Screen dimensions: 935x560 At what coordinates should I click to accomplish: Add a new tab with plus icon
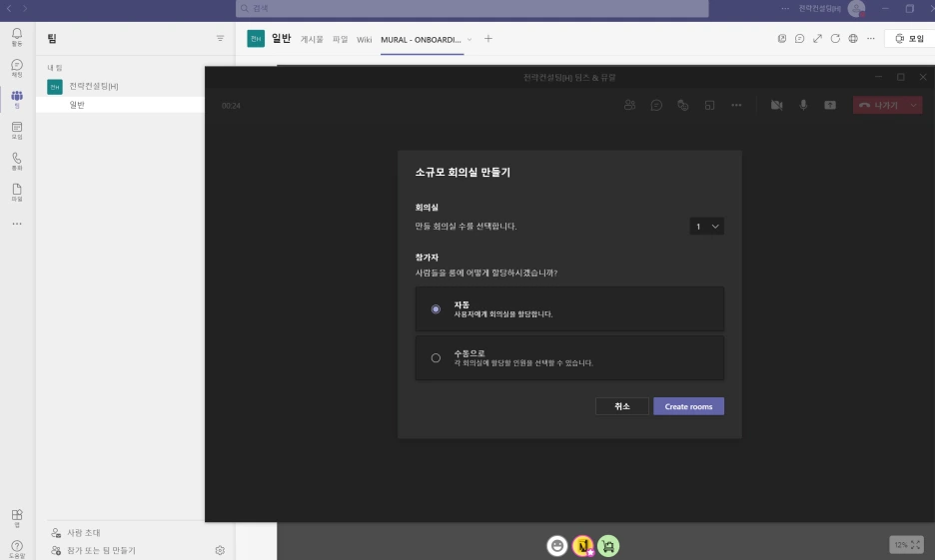(488, 39)
